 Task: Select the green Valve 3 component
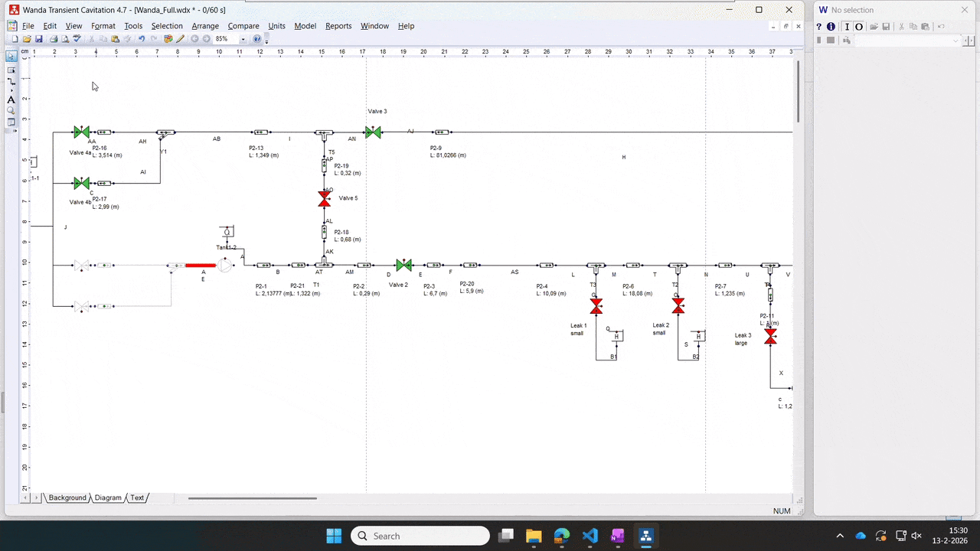373,132
